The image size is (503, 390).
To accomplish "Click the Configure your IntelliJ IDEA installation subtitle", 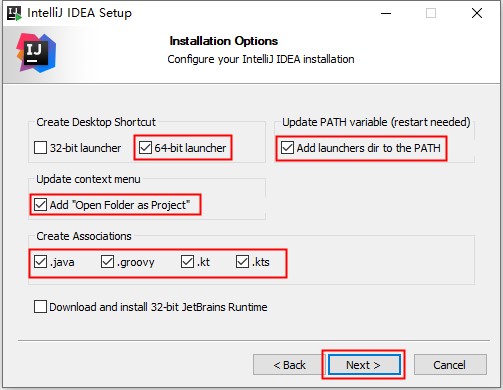I will click(x=261, y=59).
